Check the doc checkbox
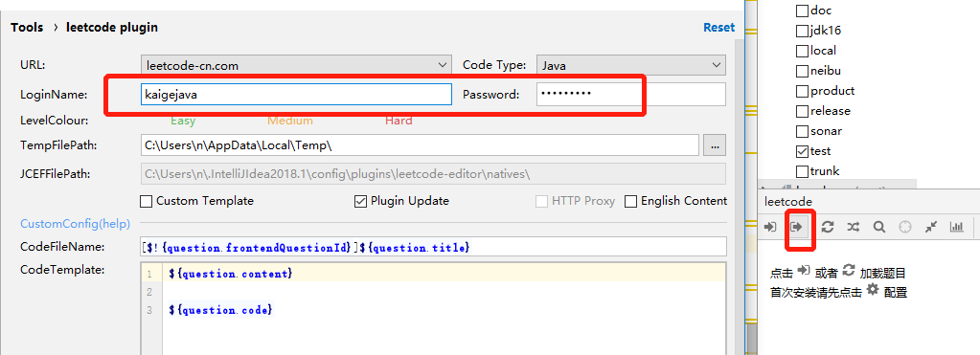 click(802, 11)
